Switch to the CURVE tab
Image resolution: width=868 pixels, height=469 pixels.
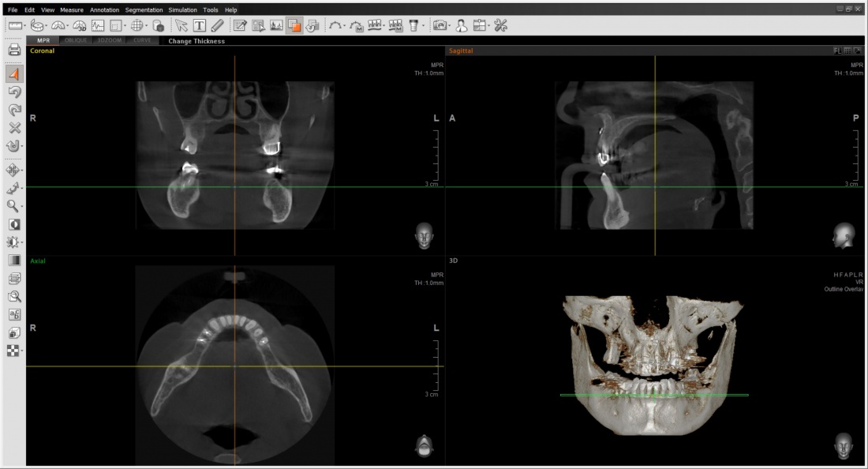pos(142,40)
